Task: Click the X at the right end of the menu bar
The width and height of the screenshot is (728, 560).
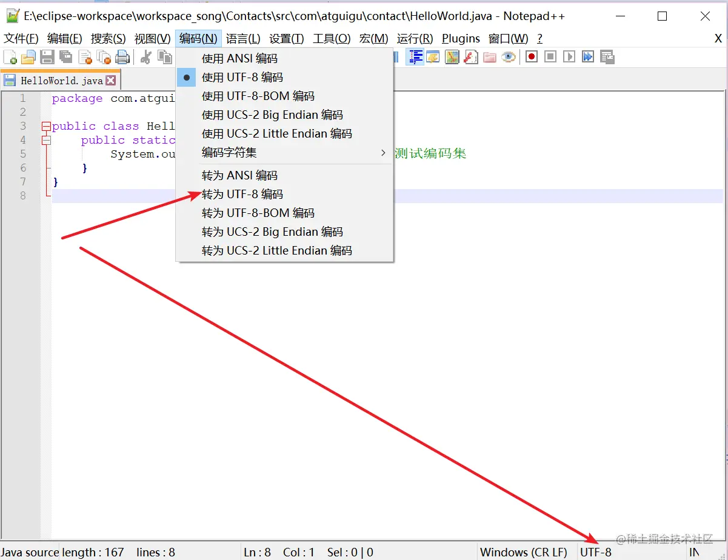Action: pos(718,39)
